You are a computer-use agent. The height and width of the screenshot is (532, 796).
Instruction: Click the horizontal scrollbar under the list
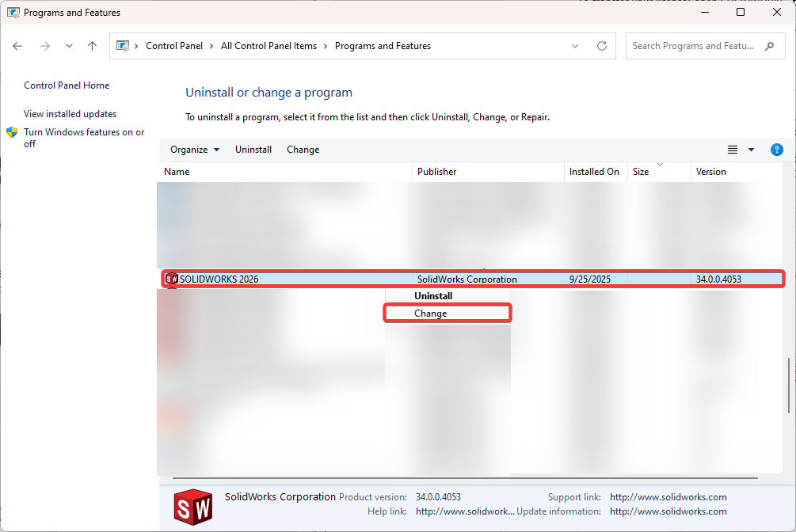click(465, 478)
